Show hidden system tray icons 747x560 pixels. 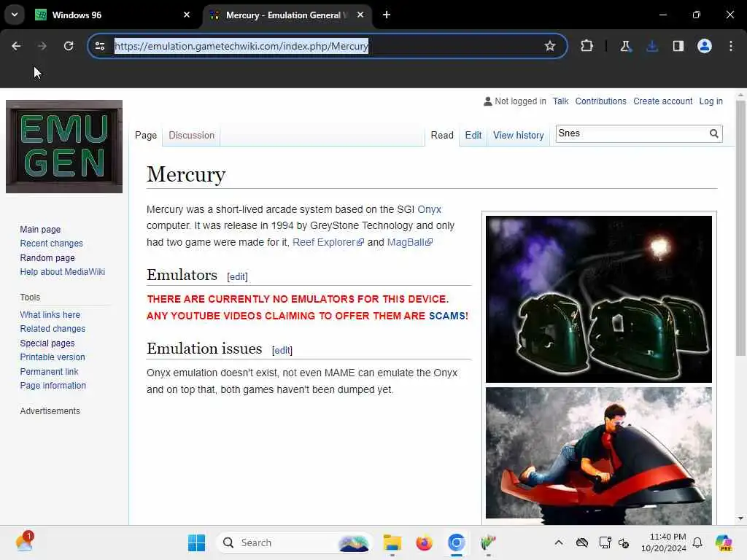[x=559, y=542]
